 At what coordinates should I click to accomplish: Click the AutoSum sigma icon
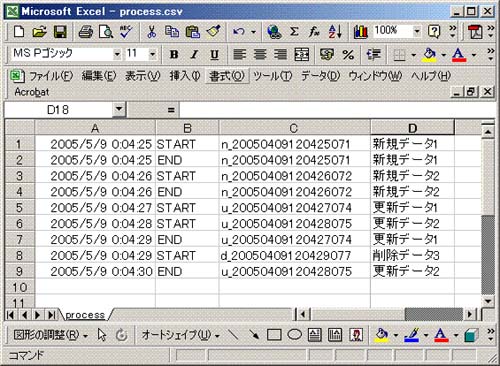[294, 32]
